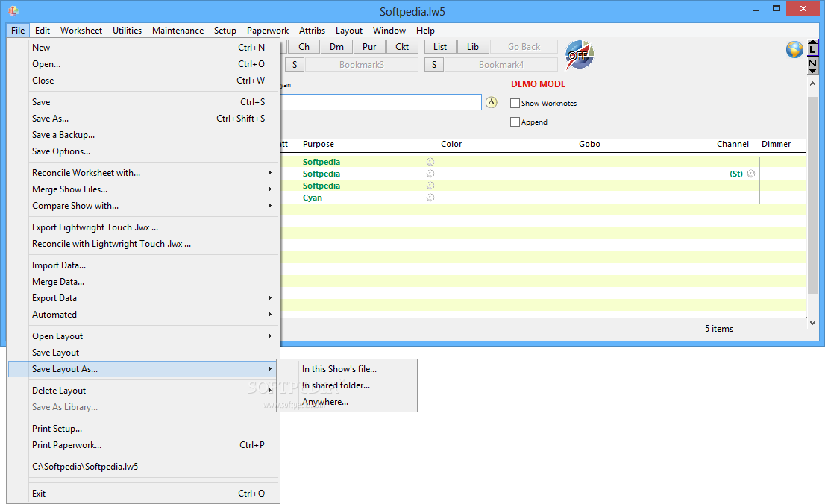Click the Ch sort button
Viewport: 825px width, 504px height.
pyautogui.click(x=304, y=47)
